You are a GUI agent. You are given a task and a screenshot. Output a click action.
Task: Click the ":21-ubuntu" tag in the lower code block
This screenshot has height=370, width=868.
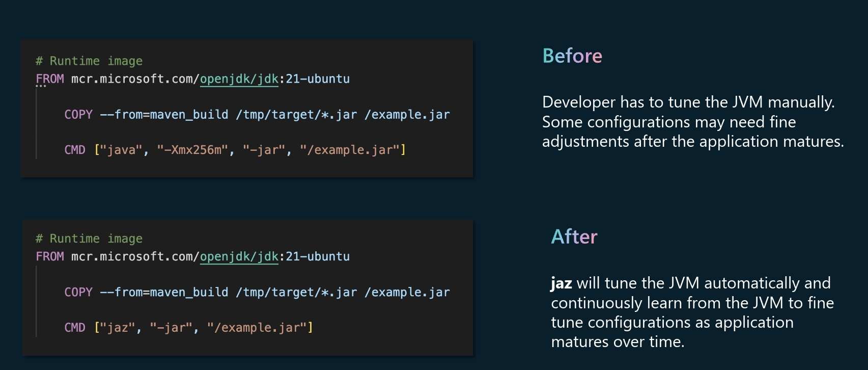point(316,256)
